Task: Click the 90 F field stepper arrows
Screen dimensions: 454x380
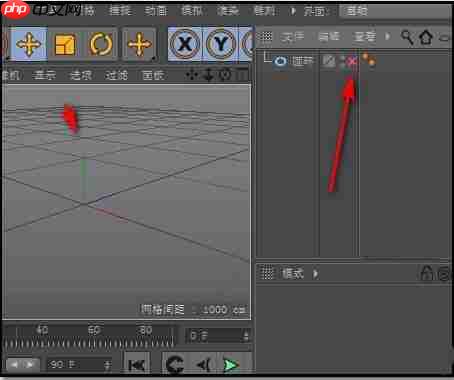Action: click(107, 365)
